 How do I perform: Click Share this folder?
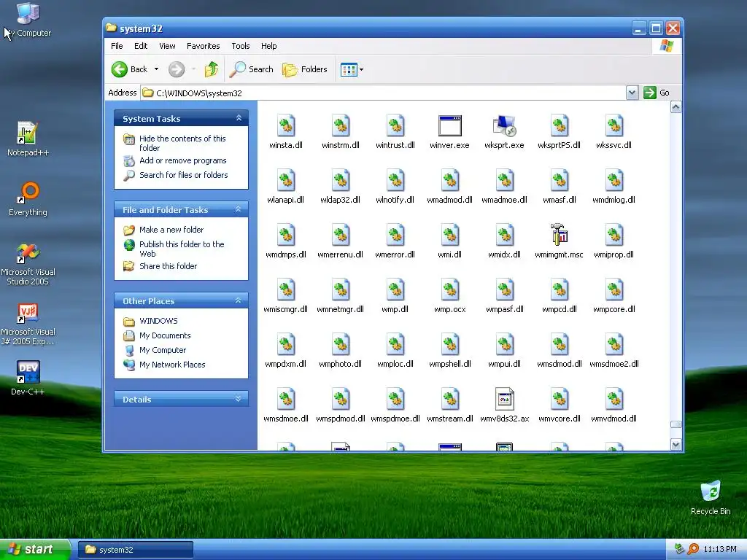pos(168,266)
